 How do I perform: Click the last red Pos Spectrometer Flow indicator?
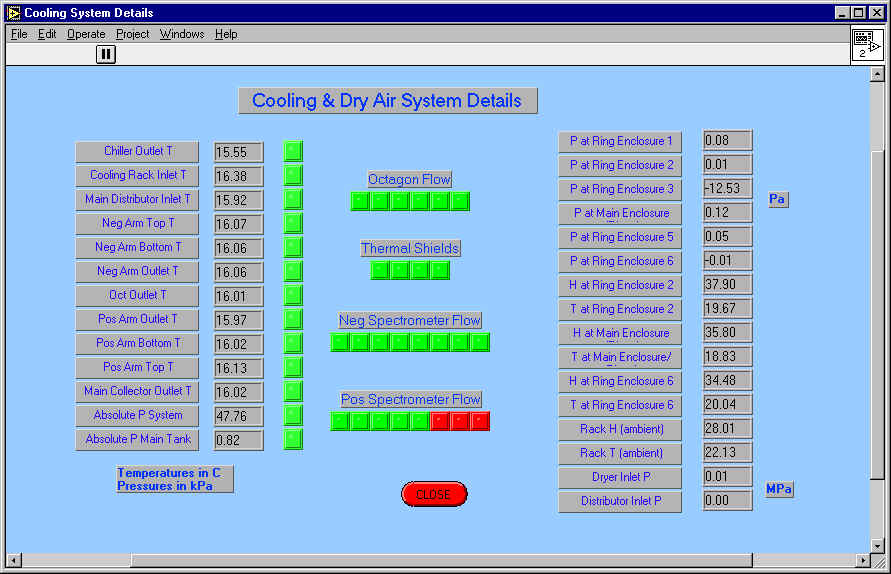(x=480, y=421)
